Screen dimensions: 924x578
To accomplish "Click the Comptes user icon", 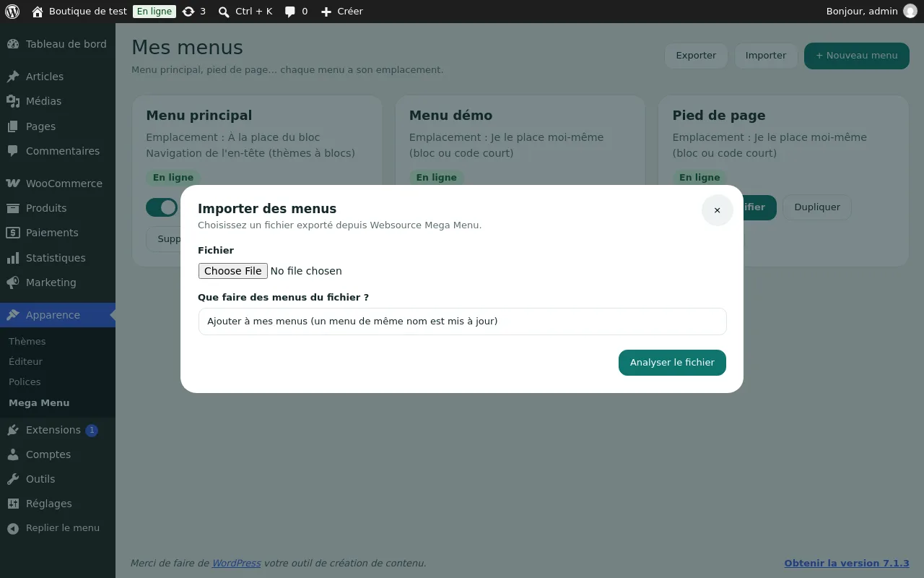I will click(x=13, y=454).
